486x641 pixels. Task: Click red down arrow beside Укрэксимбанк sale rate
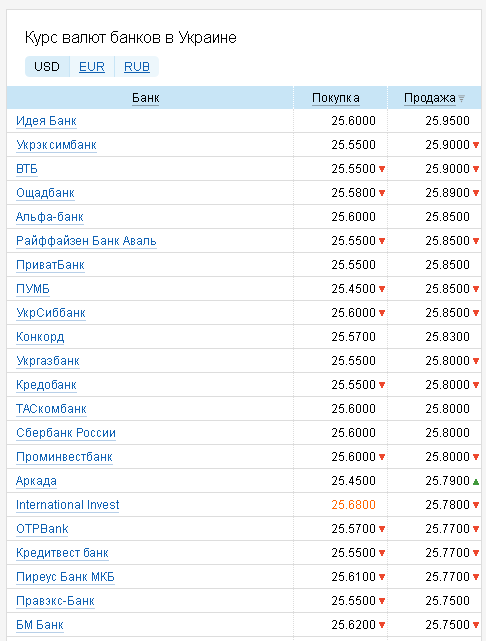476,145
